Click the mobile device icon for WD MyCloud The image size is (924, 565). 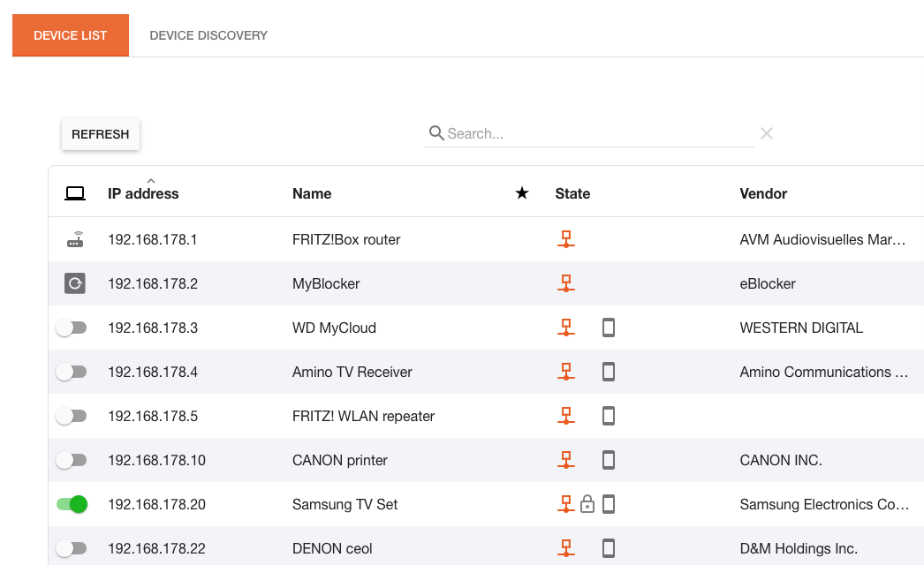[609, 328]
